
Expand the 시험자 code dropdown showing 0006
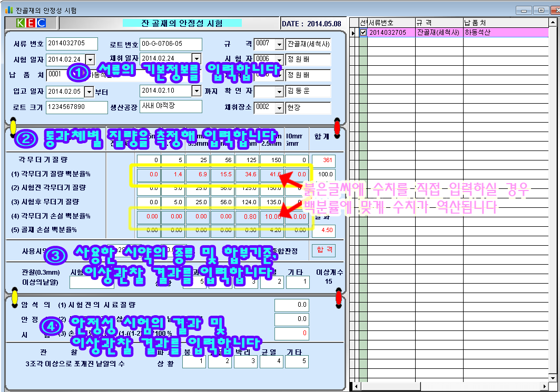click(279, 59)
